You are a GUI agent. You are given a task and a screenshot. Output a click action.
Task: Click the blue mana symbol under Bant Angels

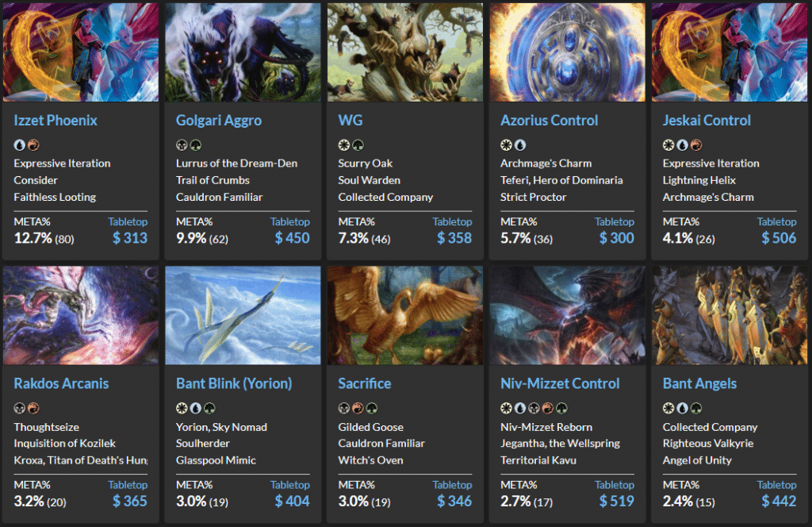click(x=681, y=409)
